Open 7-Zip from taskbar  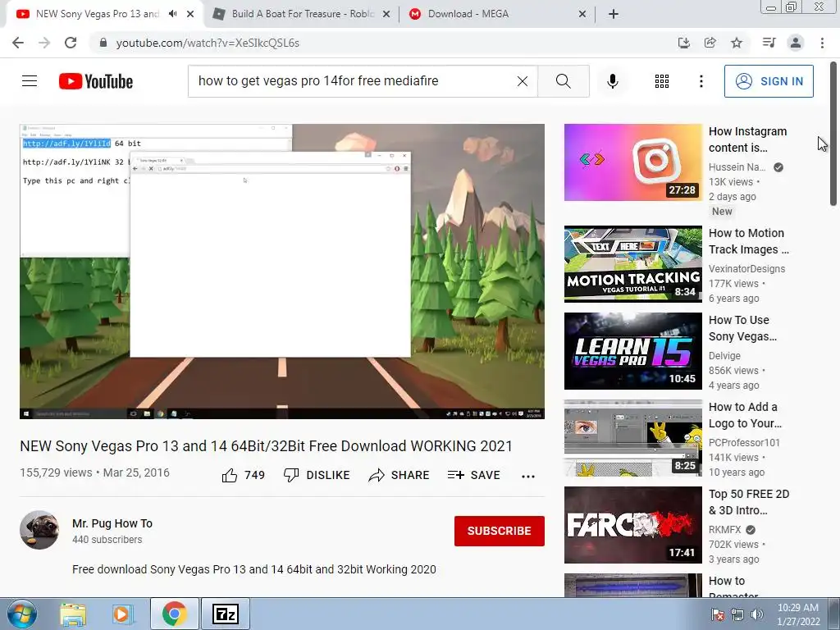coord(225,614)
